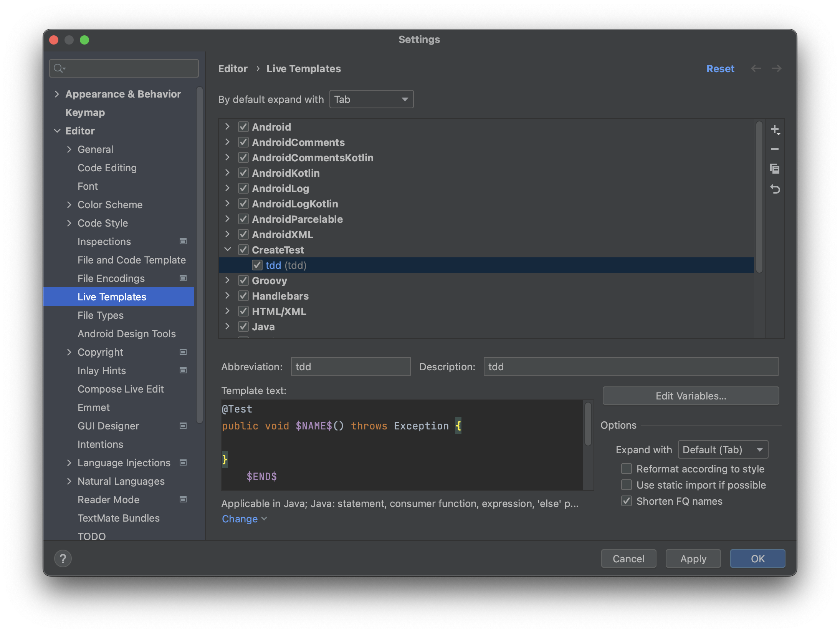
Task: Expand the Color Scheme node
Action: 69,205
